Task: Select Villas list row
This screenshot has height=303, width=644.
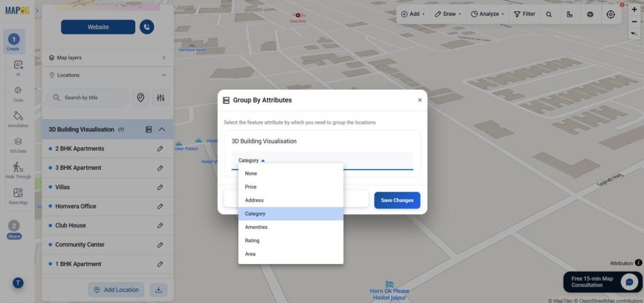Action: coord(107,187)
